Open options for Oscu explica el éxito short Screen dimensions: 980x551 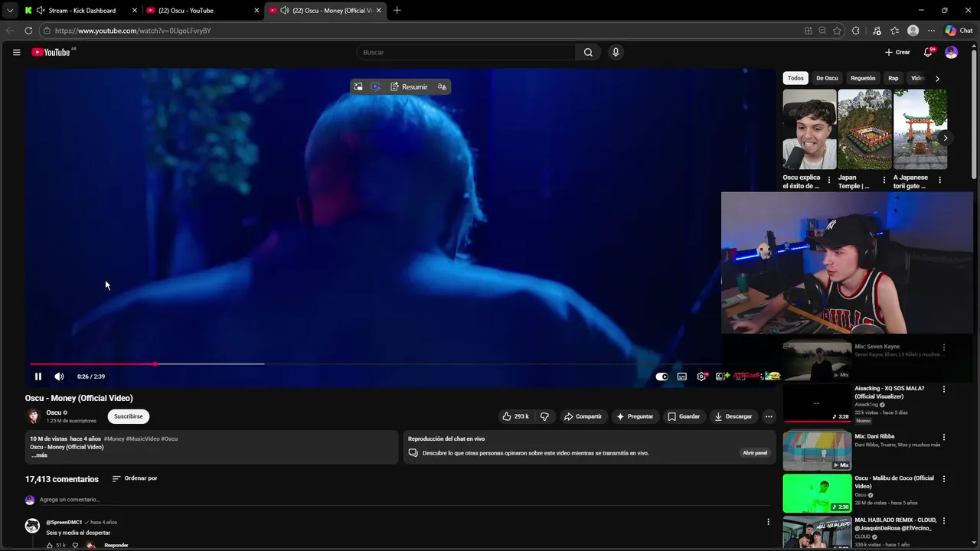[x=829, y=180]
